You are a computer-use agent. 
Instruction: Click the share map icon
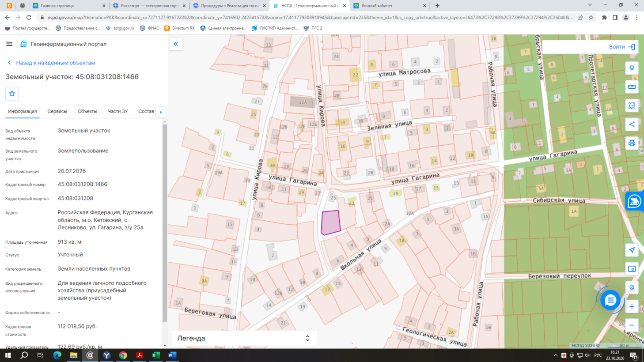632,124
